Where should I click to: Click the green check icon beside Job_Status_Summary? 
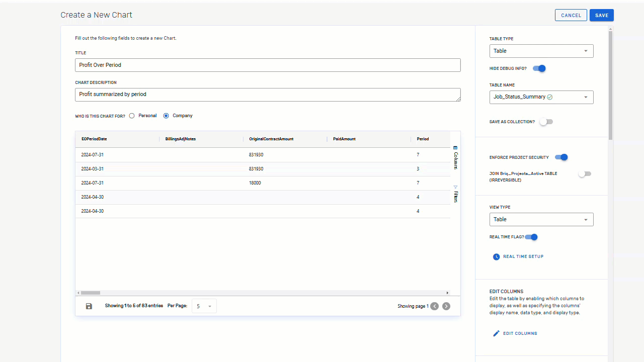[550, 97]
